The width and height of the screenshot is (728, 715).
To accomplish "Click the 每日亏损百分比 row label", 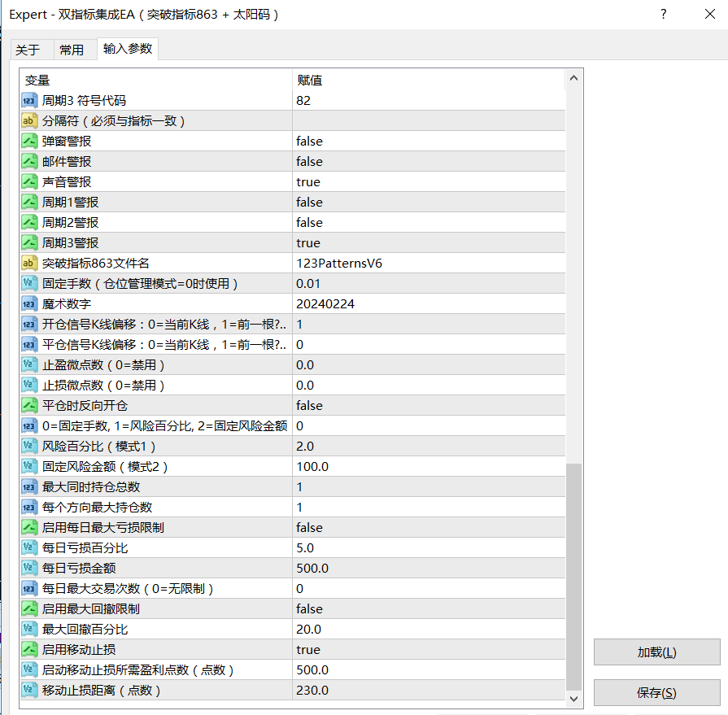I will [85, 548].
